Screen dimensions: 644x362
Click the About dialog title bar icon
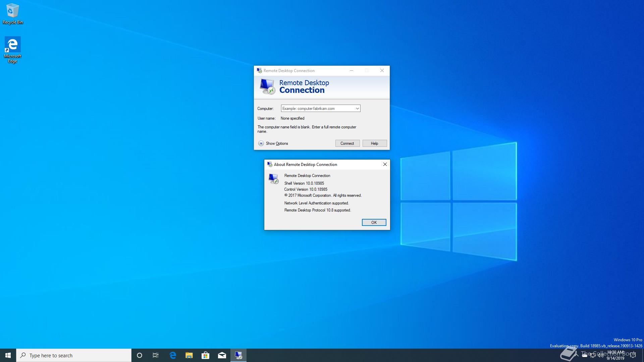[x=269, y=164]
